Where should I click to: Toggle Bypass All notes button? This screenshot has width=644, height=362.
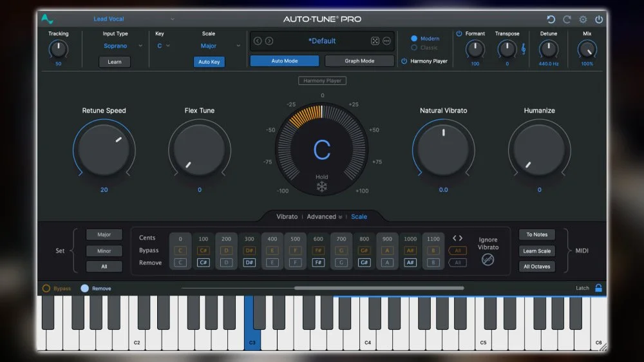pos(457,250)
